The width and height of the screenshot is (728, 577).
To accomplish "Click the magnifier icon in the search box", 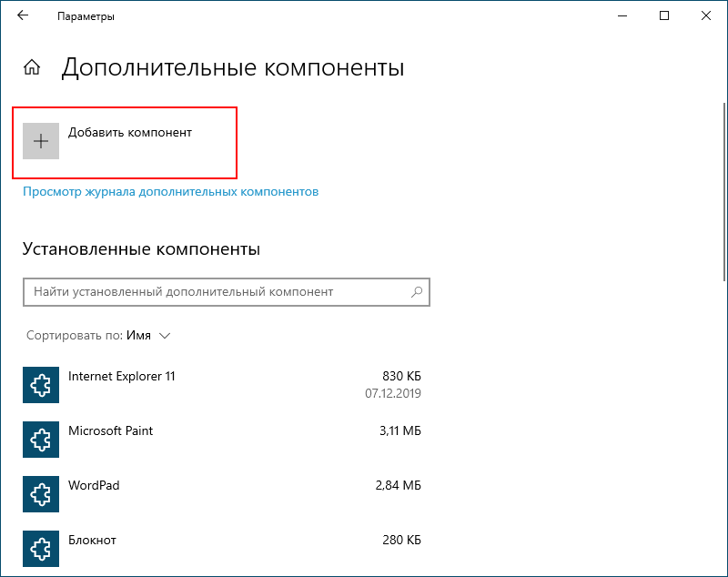I will click(x=417, y=292).
